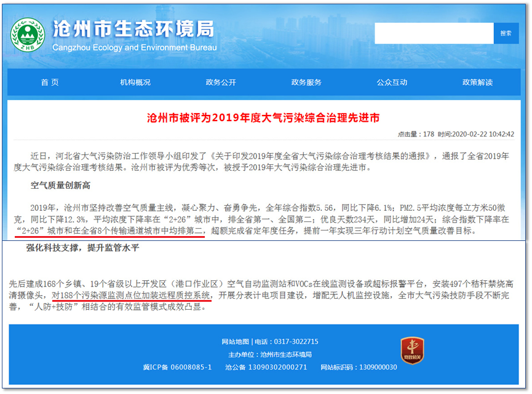532x394 pixels.
Task: Open the 机构概况 navigation menu
Action: [135, 82]
